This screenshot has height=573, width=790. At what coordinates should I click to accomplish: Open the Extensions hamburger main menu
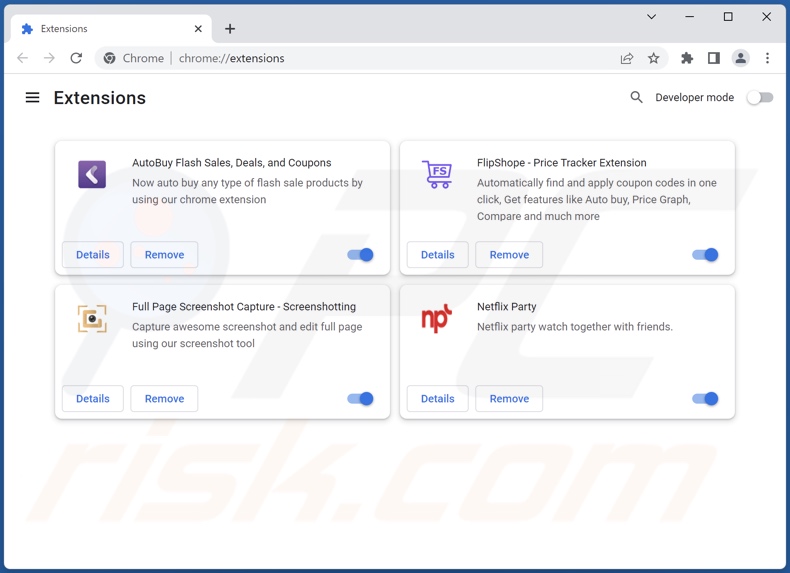click(x=32, y=97)
